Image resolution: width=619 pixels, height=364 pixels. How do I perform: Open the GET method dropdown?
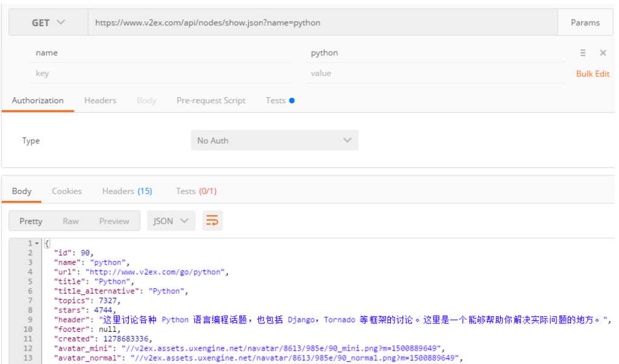(49, 22)
